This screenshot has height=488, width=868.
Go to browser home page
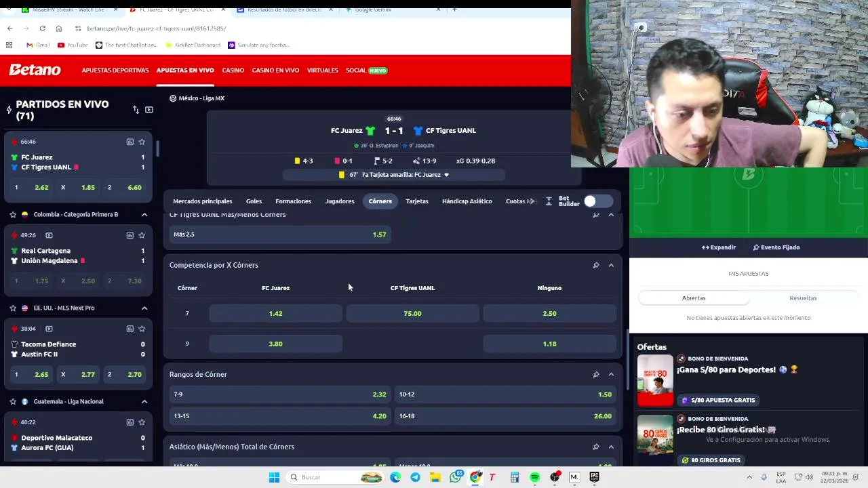pyautogui.click(x=58, y=28)
